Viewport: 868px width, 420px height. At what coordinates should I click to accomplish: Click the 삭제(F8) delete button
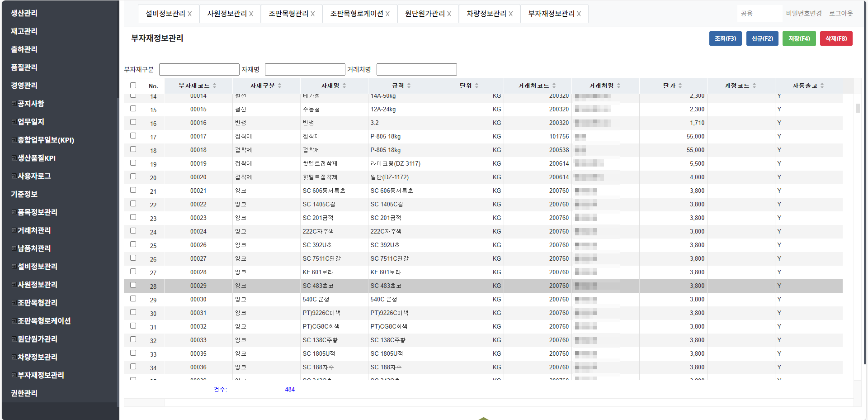[836, 38]
